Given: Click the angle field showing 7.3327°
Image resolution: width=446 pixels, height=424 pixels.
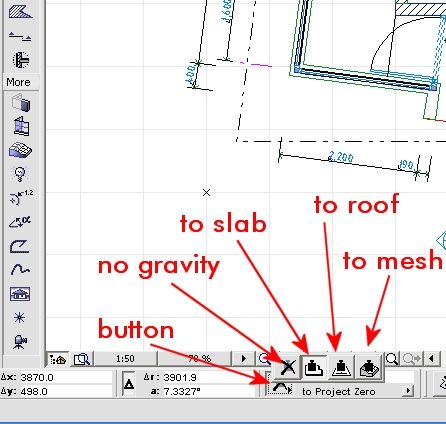Looking at the screenshot, I should pos(209,391).
